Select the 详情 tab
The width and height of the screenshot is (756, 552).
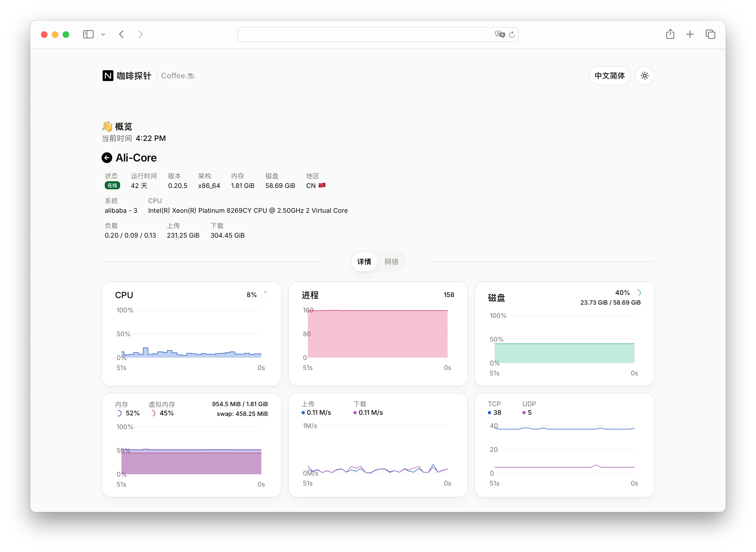click(x=364, y=262)
